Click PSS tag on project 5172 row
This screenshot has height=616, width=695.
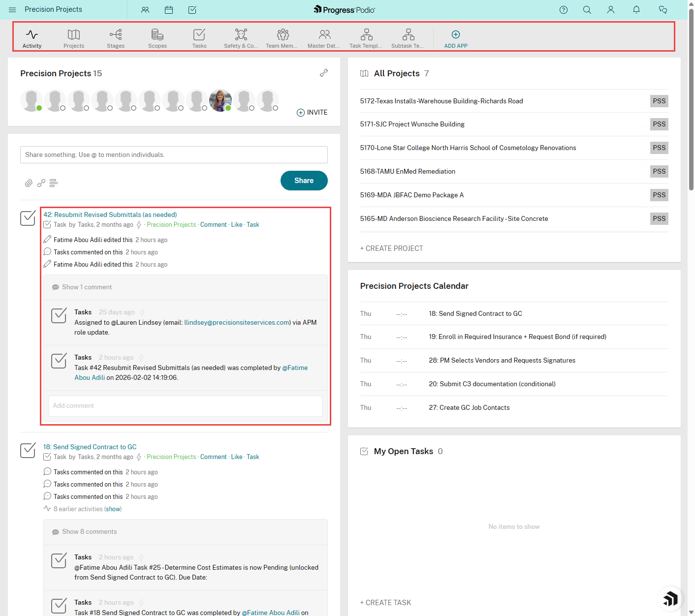click(x=659, y=101)
